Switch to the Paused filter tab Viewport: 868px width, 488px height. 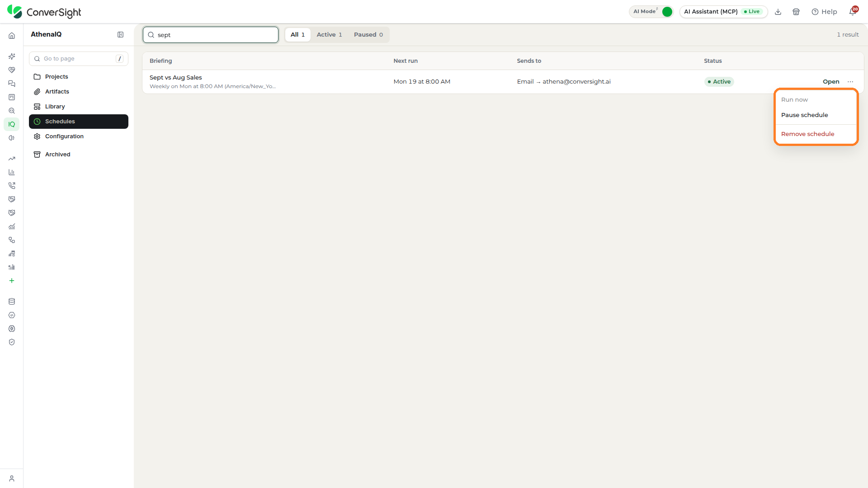pyautogui.click(x=368, y=35)
